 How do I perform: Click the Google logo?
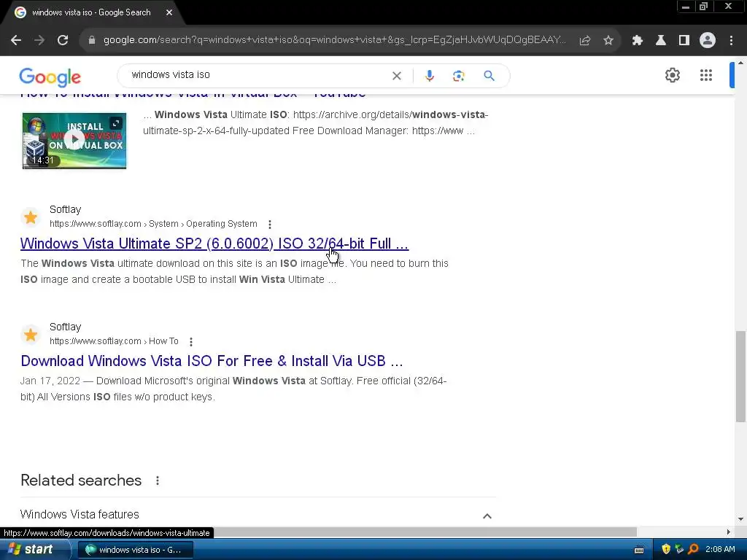(50, 77)
